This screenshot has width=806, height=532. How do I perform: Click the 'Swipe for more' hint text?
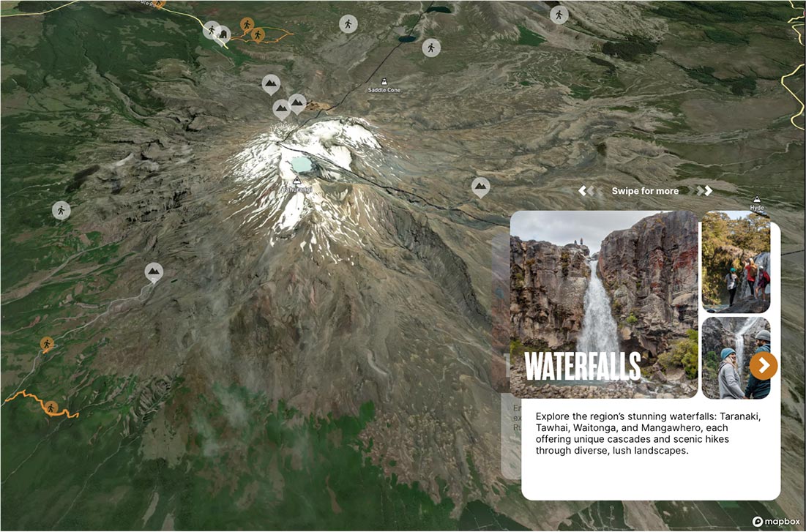pyautogui.click(x=645, y=191)
